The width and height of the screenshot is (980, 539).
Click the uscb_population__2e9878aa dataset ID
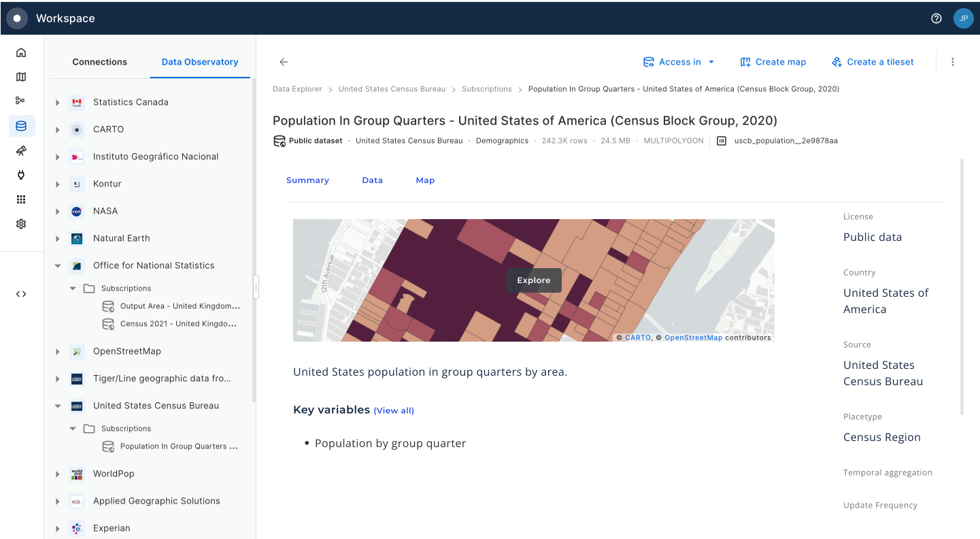(785, 141)
